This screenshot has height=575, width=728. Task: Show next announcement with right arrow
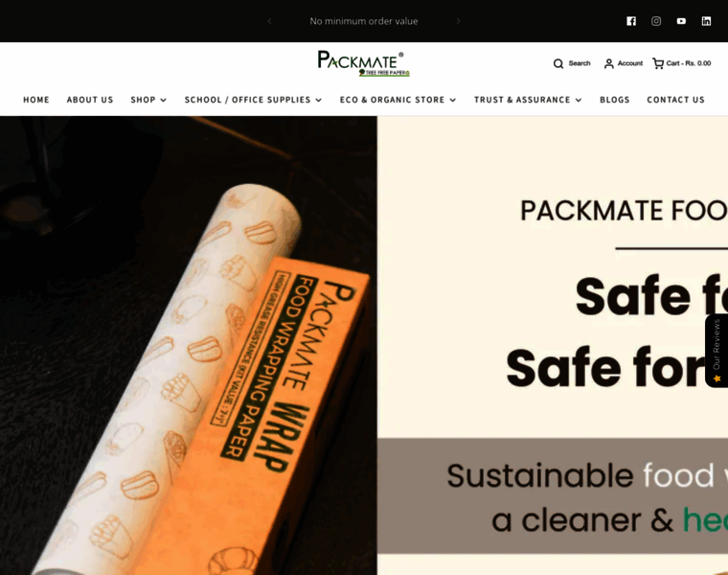click(458, 21)
